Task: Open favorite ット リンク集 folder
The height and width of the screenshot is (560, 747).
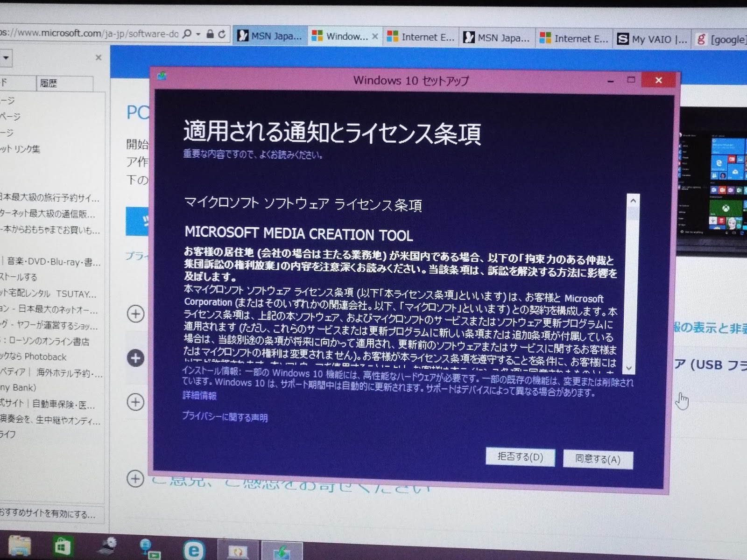Action: [20, 149]
